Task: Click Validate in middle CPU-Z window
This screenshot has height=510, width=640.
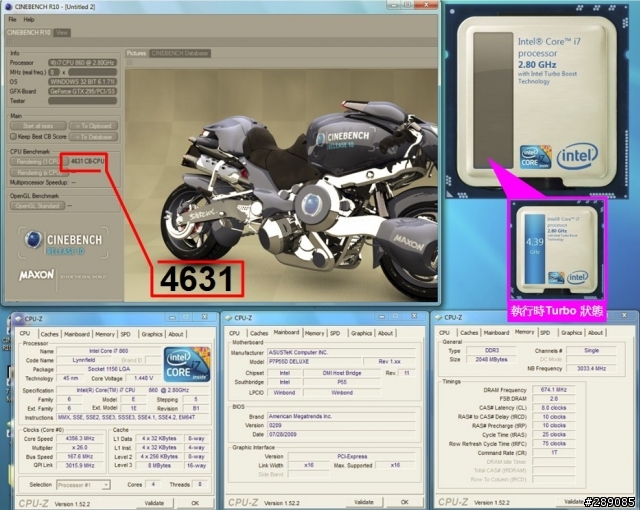Action: point(363,502)
